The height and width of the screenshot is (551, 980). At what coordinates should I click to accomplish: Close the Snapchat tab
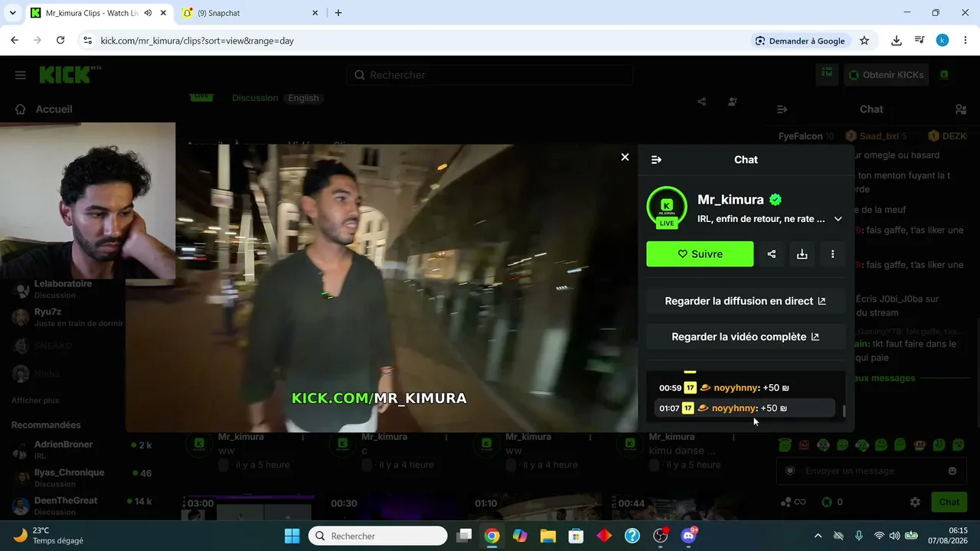pos(315,13)
